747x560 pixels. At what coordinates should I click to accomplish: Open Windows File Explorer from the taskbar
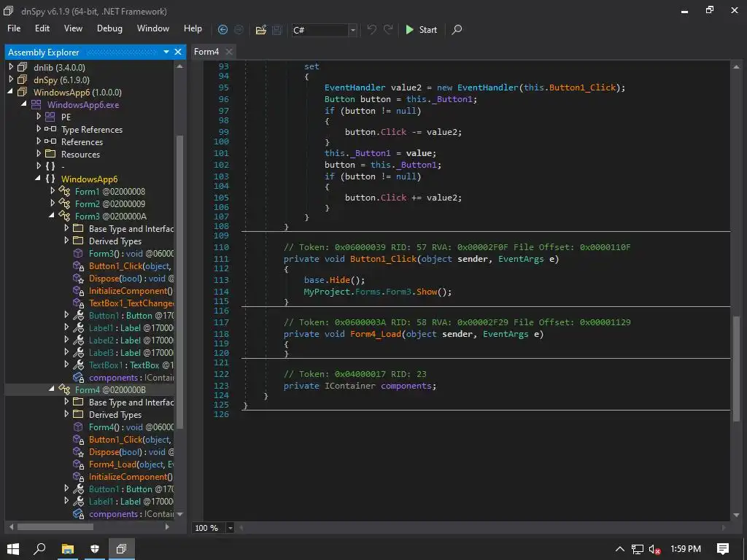point(67,548)
